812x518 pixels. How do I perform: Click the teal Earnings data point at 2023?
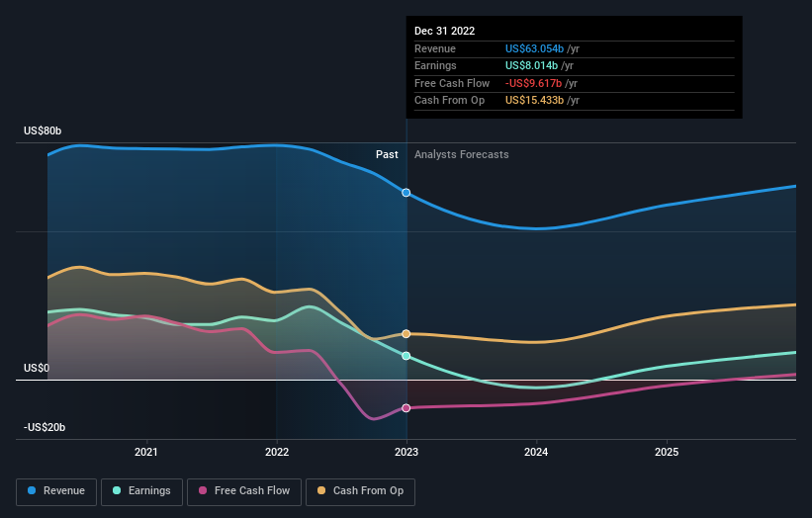[x=406, y=356]
